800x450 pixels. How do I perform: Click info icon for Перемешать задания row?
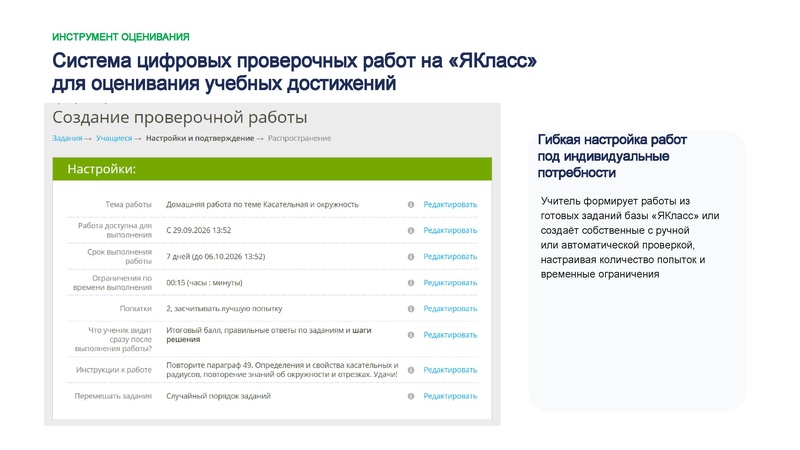[411, 396]
